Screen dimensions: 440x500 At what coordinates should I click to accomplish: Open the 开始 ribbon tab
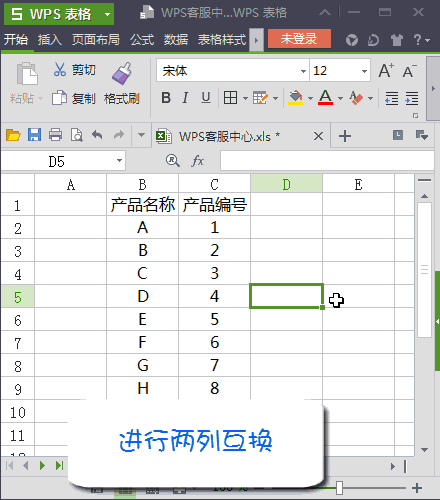click(x=16, y=39)
